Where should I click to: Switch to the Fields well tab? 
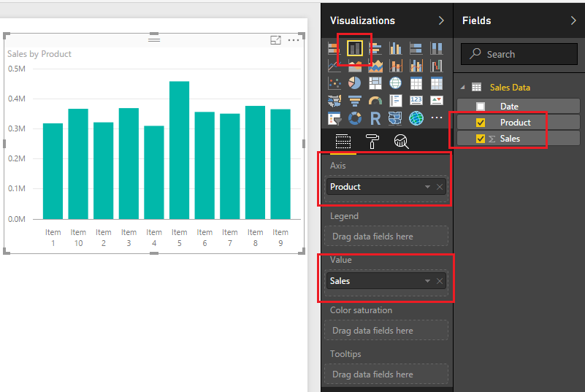point(343,142)
